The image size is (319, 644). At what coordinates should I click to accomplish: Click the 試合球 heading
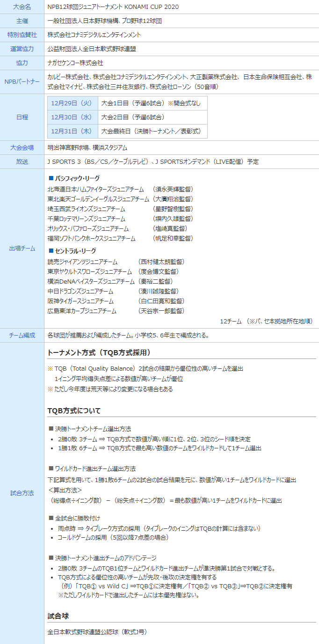coord(58,615)
